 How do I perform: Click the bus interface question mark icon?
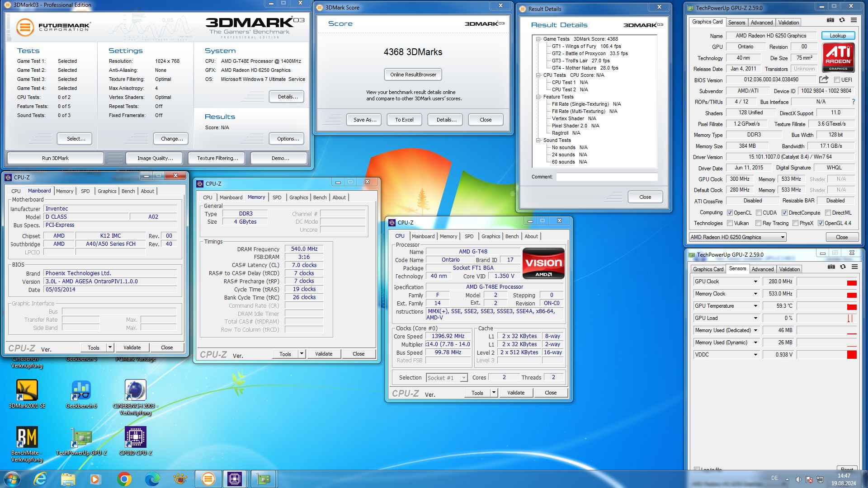click(853, 102)
